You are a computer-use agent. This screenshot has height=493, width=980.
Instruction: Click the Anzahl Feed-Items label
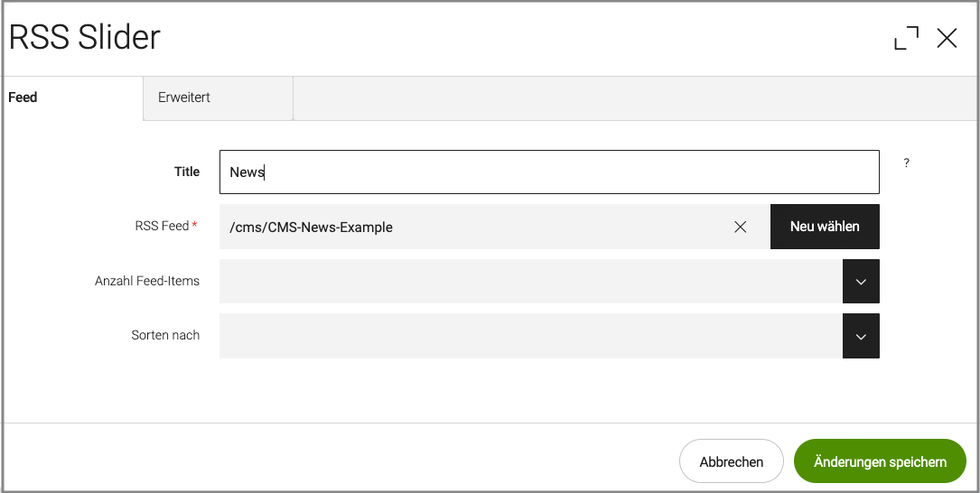click(x=147, y=281)
